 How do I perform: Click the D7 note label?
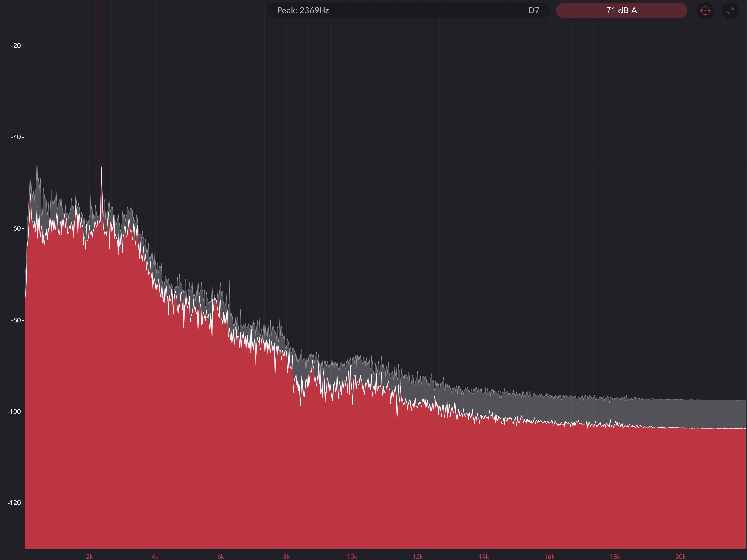click(x=533, y=10)
